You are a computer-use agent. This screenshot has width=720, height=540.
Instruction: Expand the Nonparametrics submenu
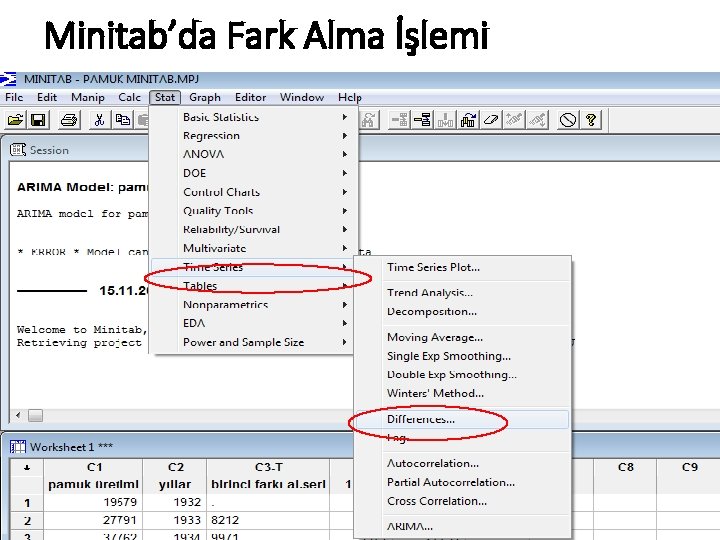[254, 305]
